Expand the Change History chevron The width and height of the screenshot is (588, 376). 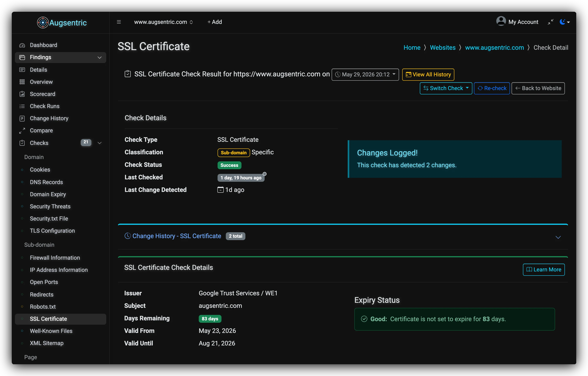pyautogui.click(x=558, y=237)
